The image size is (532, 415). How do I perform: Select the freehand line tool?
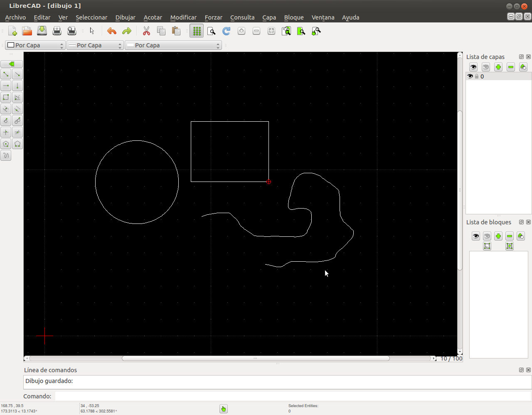(6, 155)
